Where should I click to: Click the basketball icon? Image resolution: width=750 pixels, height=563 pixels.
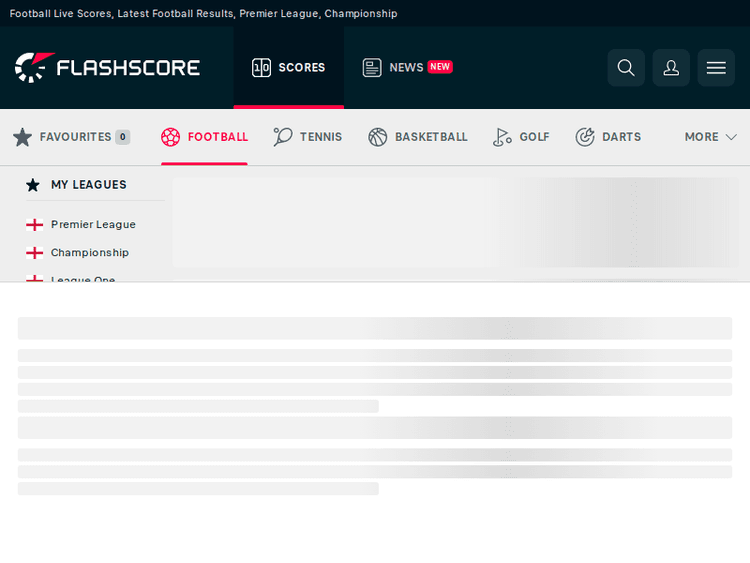(377, 137)
